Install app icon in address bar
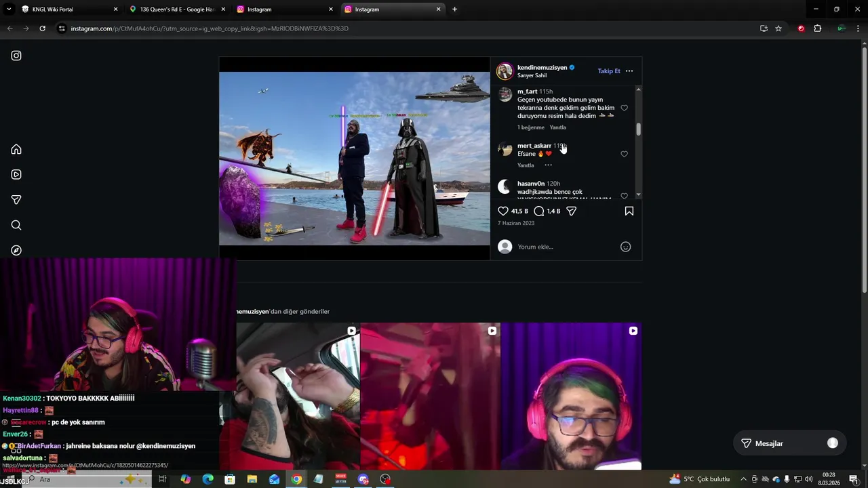868x488 pixels. click(764, 28)
